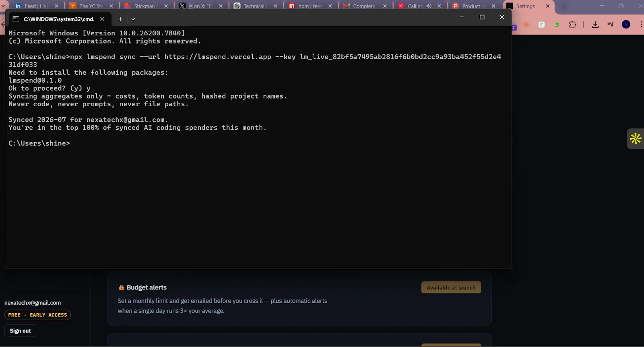The height and width of the screenshot is (347, 644).
Task: Click the Budget alerts heading
Action: (x=147, y=287)
